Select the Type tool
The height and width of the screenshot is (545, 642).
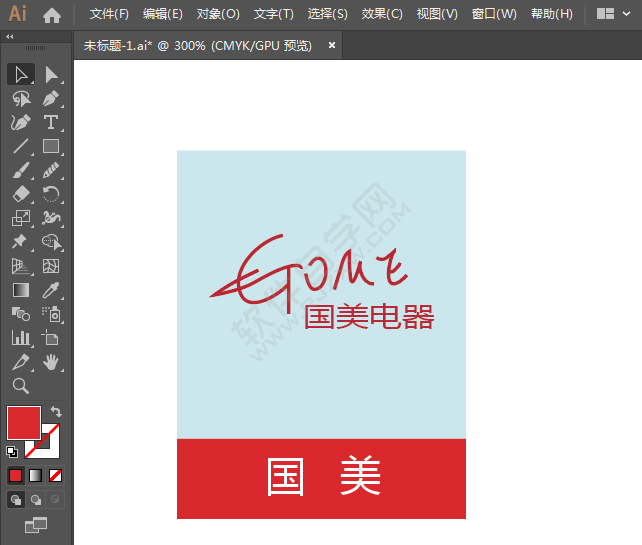[x=51, y=122]
